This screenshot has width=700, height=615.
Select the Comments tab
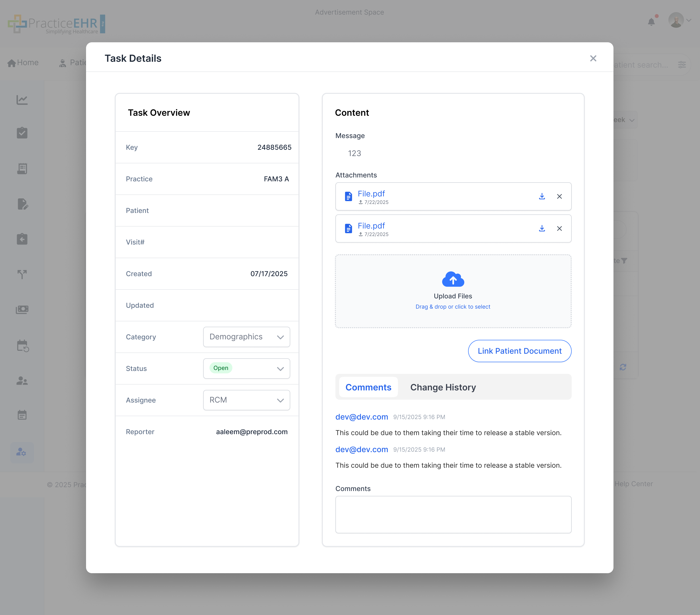click(x=368, y=387)
